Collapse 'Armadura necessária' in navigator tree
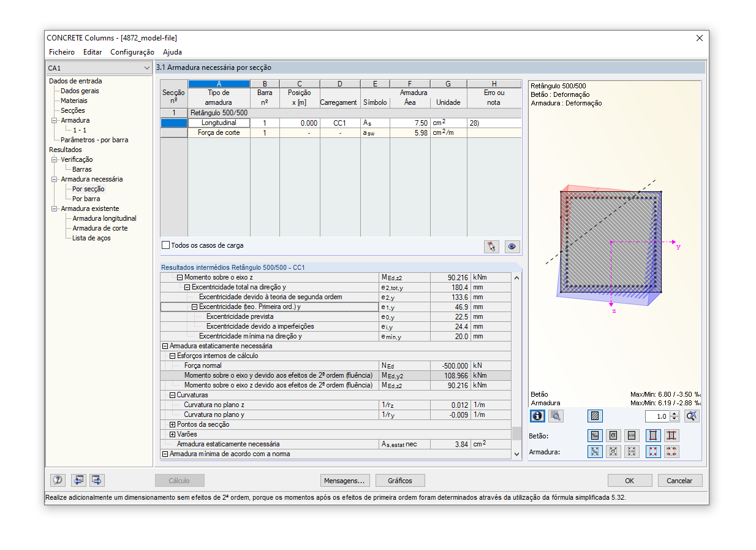Image resolution: width=756 pixels, height=550 pixels. click(54, 179)
